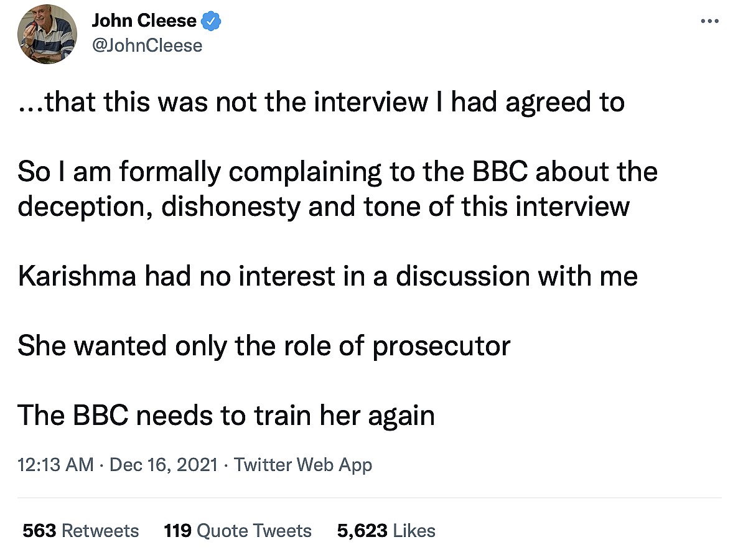This screenshot has height=560, width=738.
Task: Click the Dec 16, 2021 date
Action: coord(164,465)
